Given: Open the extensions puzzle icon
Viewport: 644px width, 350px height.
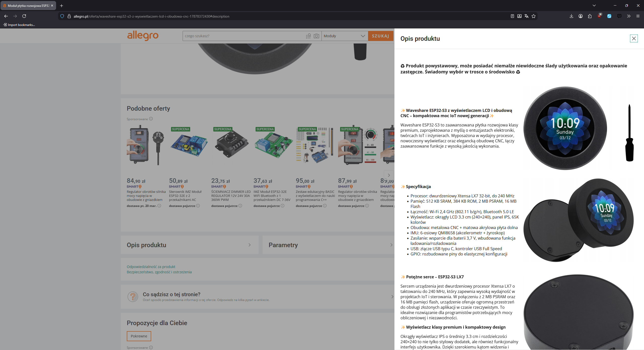Looking at the screenshot, I should (x=590, y=16).
